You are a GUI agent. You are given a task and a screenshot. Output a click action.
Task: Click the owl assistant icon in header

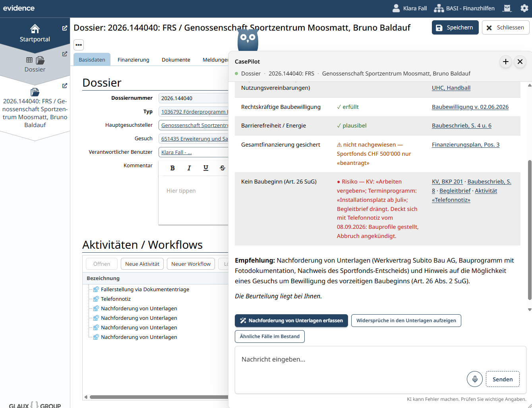click(507, 8)
